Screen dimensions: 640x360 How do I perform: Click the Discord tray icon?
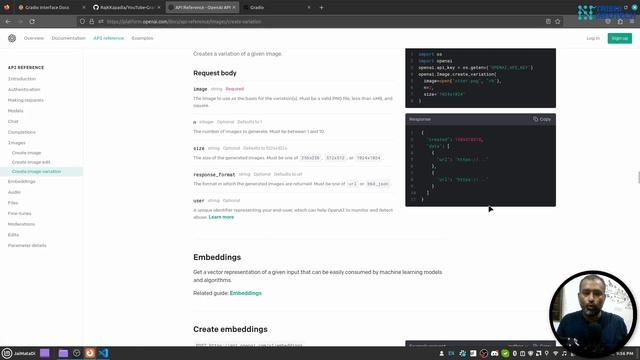495,353
